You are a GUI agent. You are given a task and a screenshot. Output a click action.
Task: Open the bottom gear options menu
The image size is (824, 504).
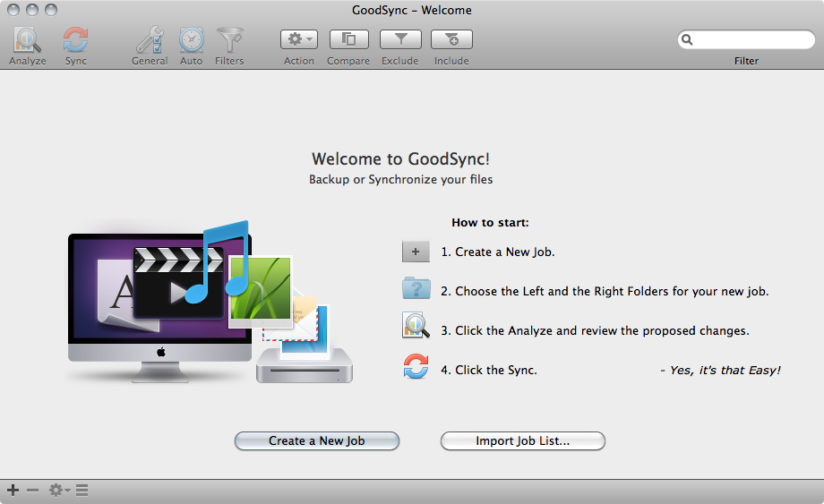pos(59,491)
